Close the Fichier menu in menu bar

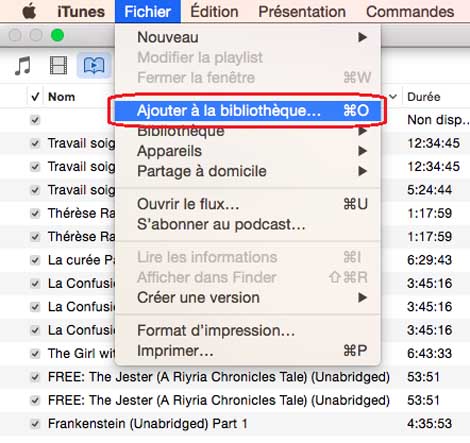point(148,12)
